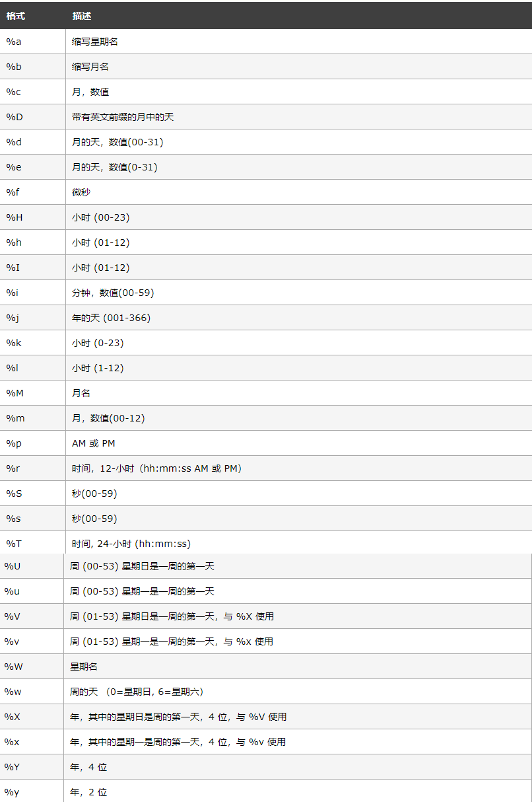Screen dimensions: 532x802
Task: Click the AM 或 PM description
Action: 94,443
